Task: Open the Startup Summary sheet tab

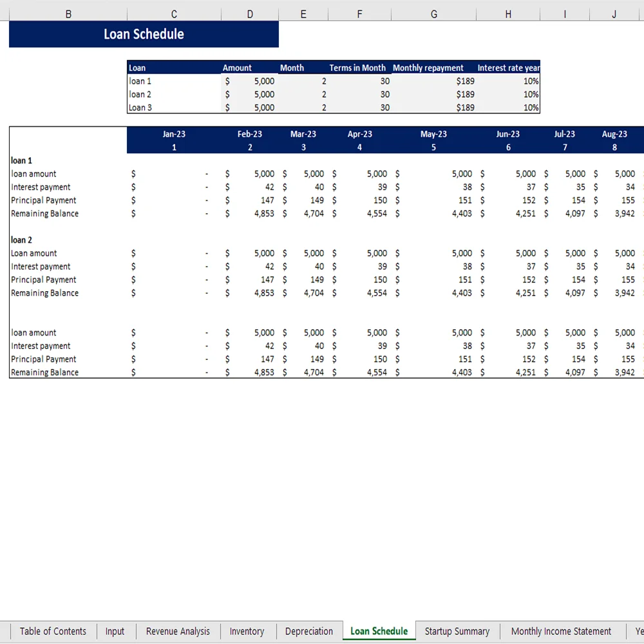Action: coord(457,631)
